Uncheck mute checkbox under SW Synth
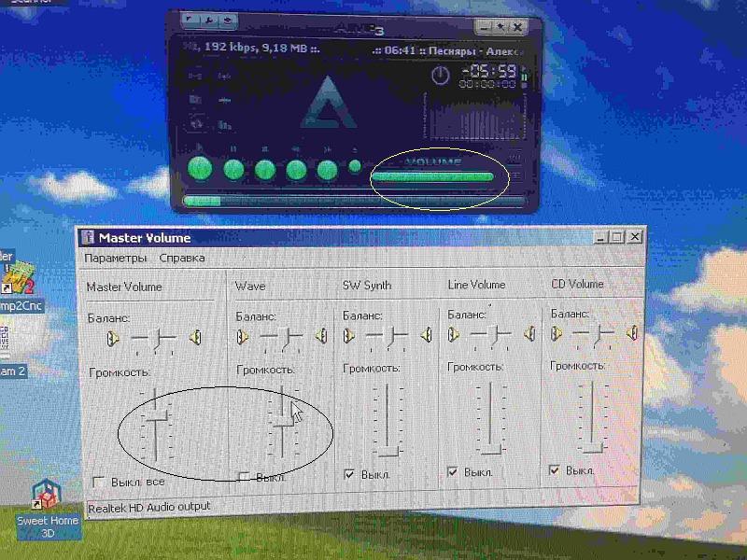 [350, 474]
